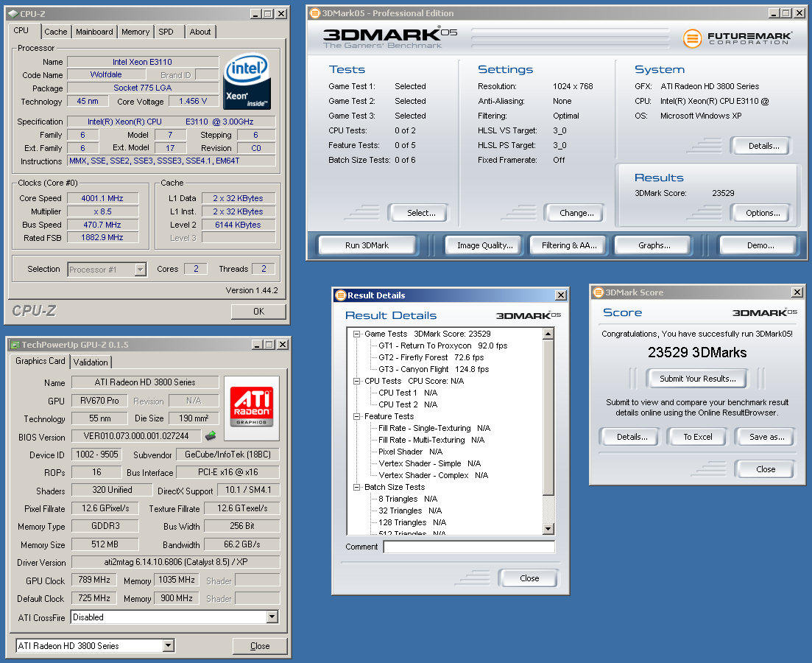The height and width of the screenshot is (663, 812).
Task: Click the 3DMark05 title bar orange icon
Action: tap(314, 13)
